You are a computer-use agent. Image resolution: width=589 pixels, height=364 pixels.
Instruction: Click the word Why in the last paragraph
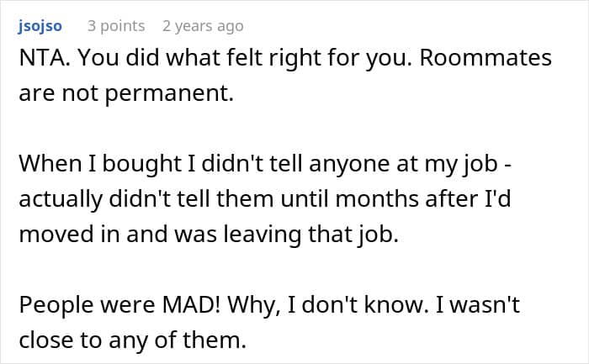(x=254, y=305)
